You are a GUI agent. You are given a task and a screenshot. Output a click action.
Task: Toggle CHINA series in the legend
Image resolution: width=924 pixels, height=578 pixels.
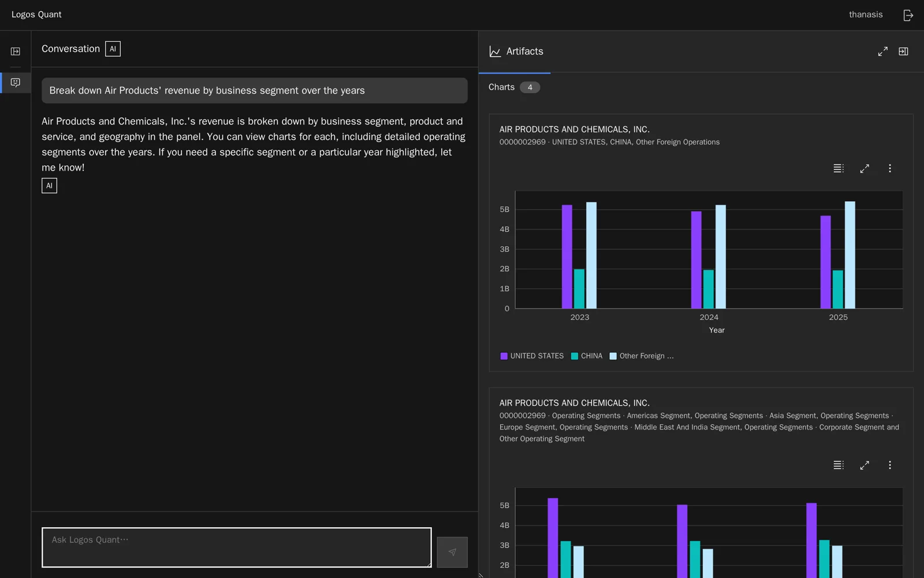[587, 356]
